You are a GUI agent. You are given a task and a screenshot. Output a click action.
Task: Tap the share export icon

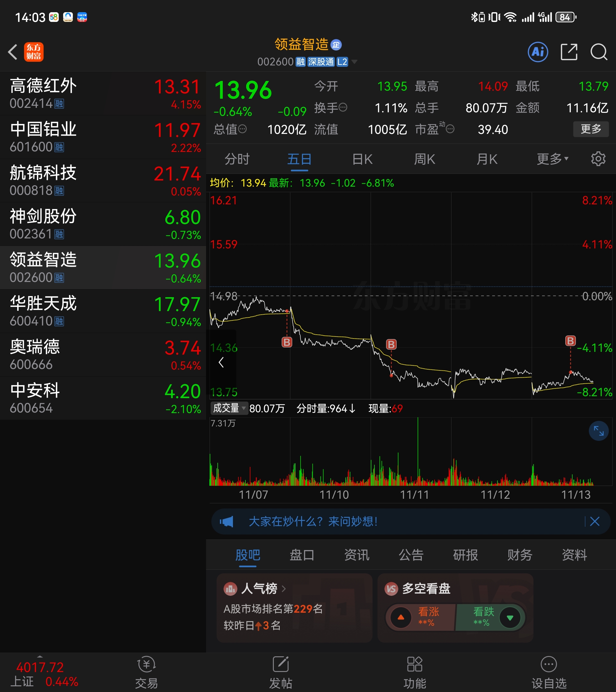(x=569, y=52)
